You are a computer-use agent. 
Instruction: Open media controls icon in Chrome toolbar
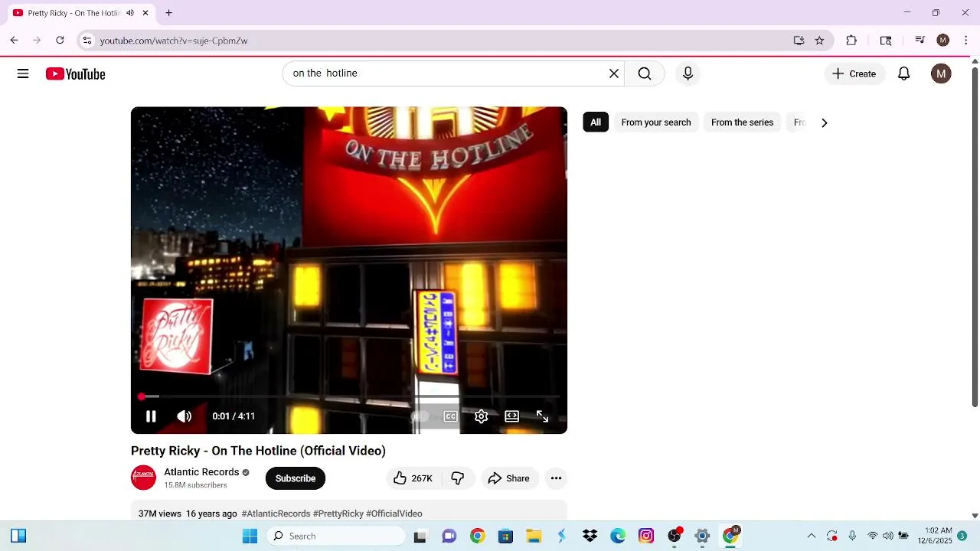pos(920,41)
